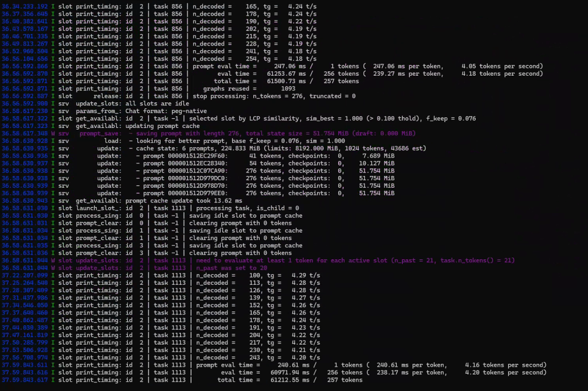The height and width of the screenshot is (391, 588).
Task: Click prompt address 000001512D979EE0
Action: 198,194
